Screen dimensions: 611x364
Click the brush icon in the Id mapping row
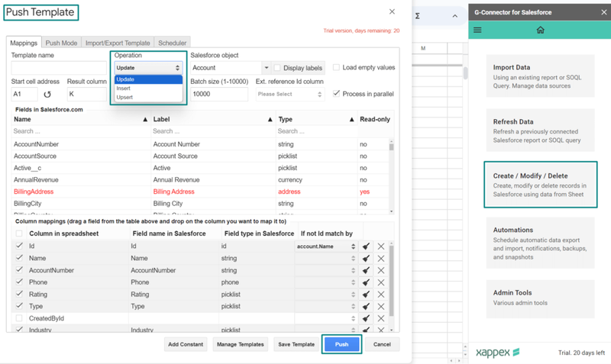[x=366, y=246]
